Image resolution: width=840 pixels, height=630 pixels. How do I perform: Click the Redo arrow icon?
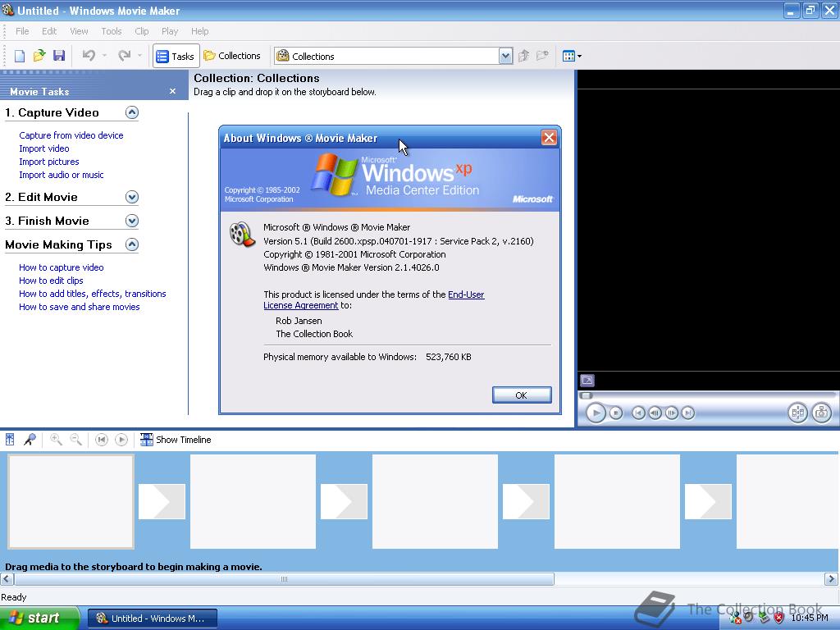pyautogui.click(x=125, y=56)
